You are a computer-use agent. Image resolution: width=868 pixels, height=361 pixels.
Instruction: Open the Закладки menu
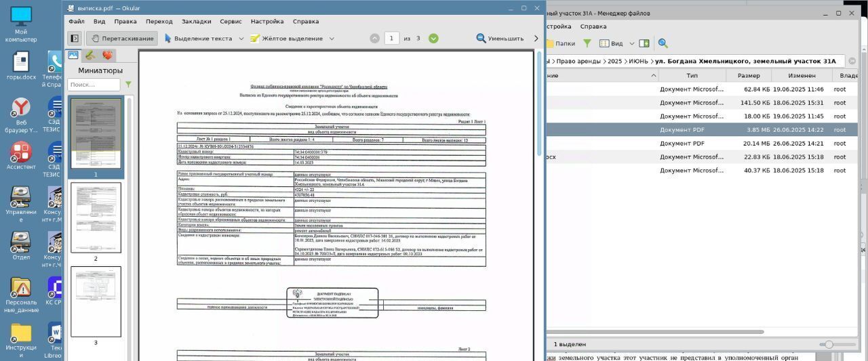tap(197, 22)
